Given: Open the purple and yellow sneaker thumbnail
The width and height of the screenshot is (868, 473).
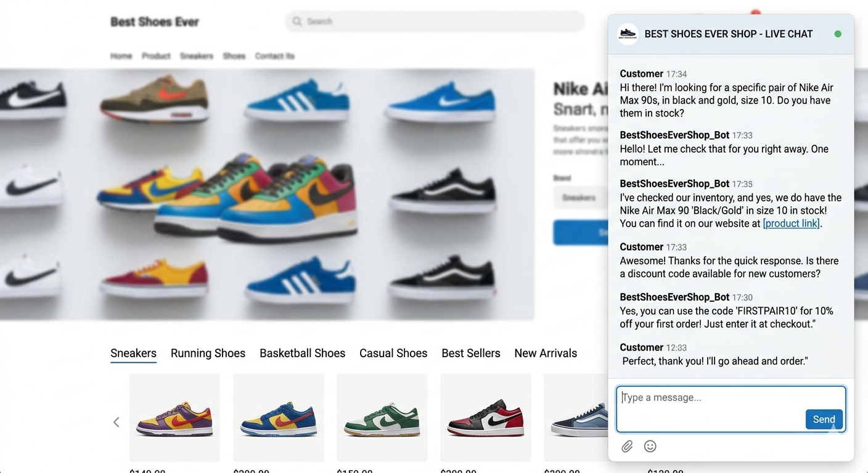Looking at the screenshot, I should tap(174, 418).
